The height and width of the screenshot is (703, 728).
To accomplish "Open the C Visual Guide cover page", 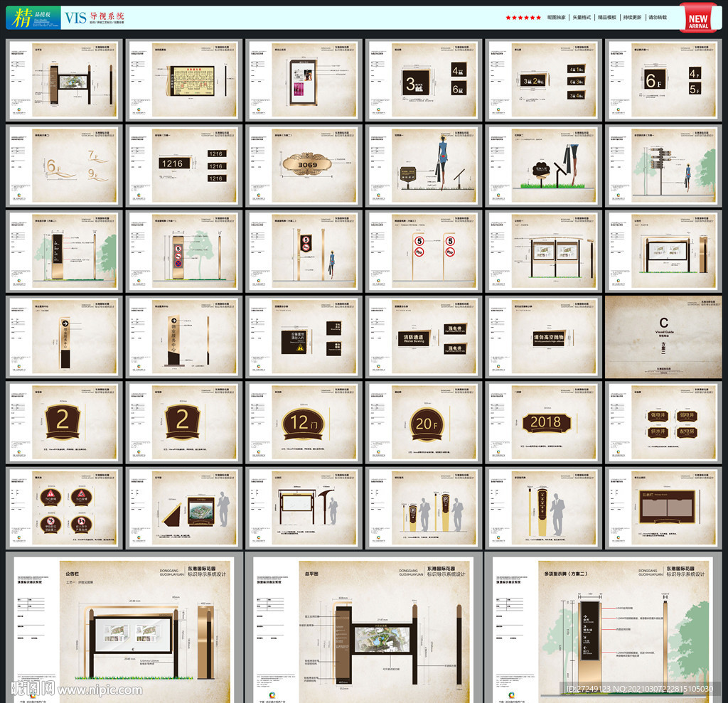I will click(x=663, y=337).
